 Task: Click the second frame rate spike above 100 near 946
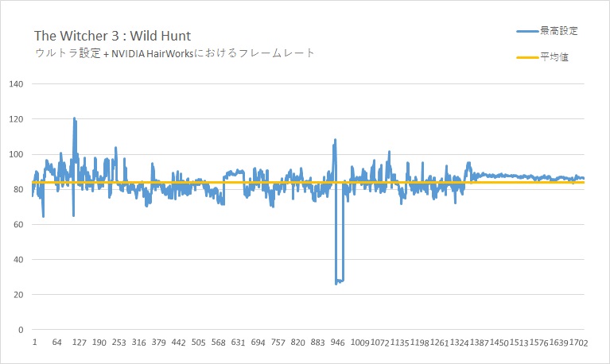click(335, 140)
